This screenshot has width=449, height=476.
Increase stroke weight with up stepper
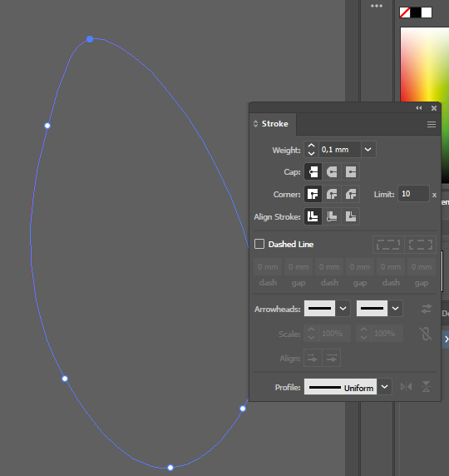[x=311, y=146]
